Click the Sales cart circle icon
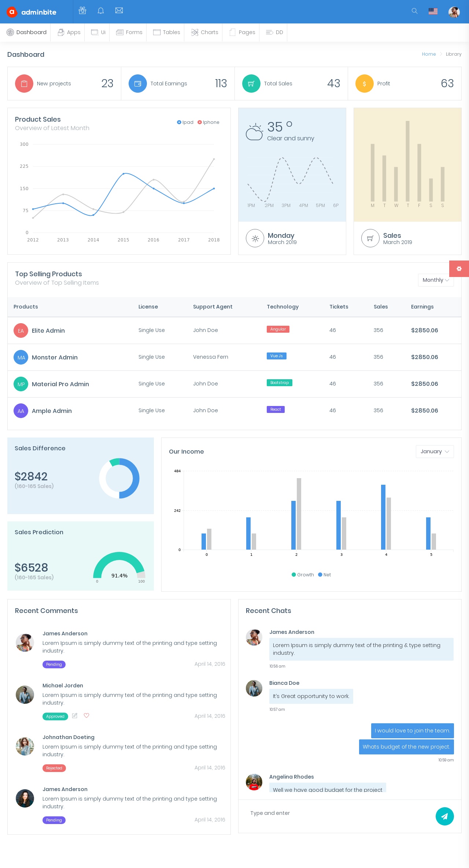The height and width of the screenshot is (868, 469). (x=370, y=239)
